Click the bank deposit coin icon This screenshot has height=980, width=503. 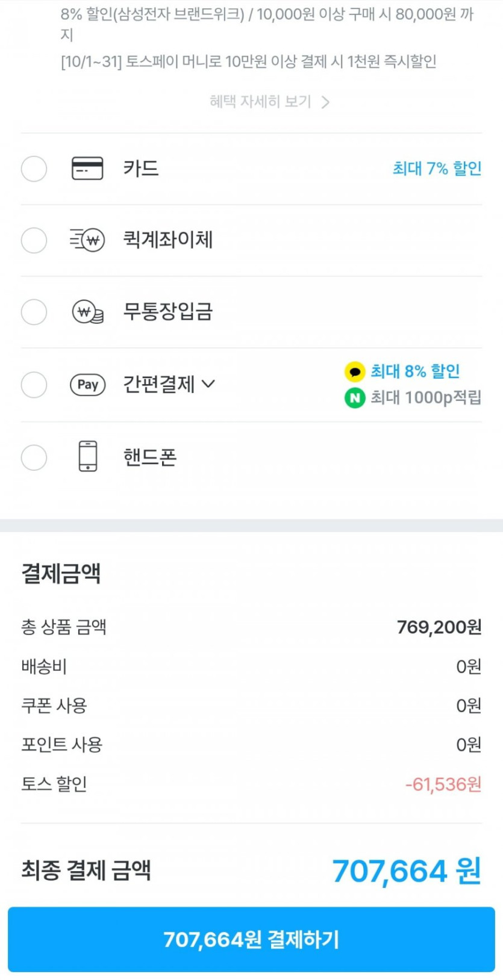tap(88, 312)
